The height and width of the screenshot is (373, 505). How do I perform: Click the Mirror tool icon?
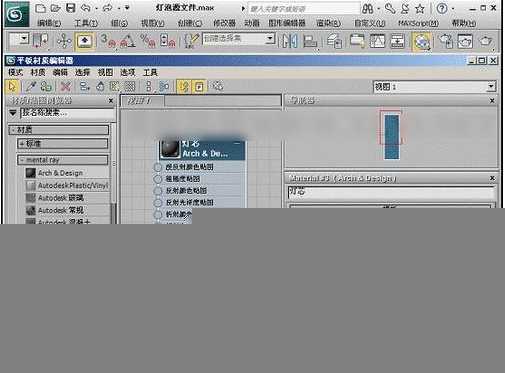(x=289, y=41)
